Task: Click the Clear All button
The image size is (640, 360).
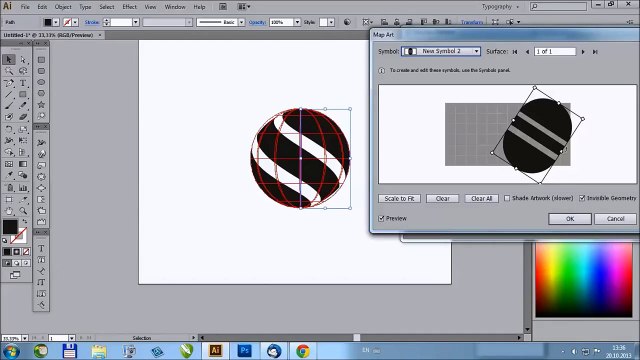Action: coord(482,198)
